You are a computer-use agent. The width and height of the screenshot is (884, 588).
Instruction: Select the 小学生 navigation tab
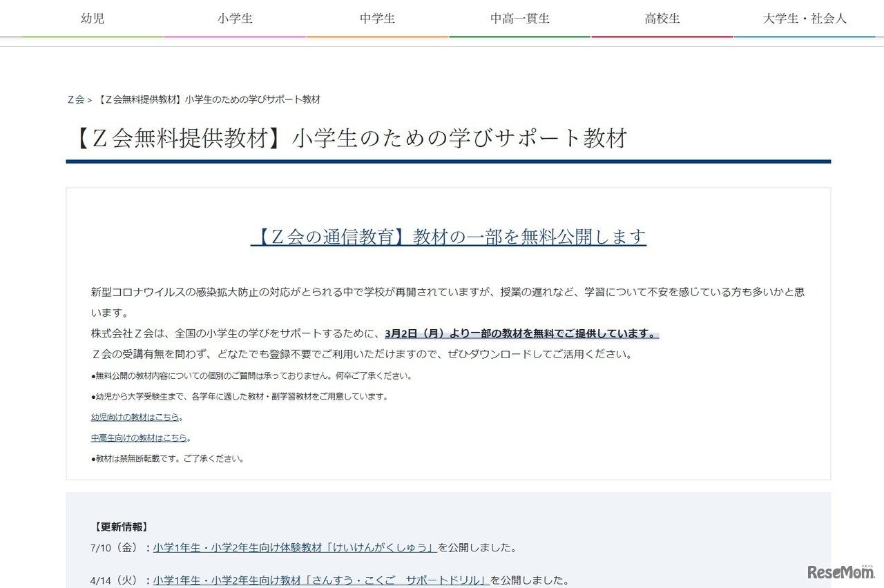[x=235, y=19]
